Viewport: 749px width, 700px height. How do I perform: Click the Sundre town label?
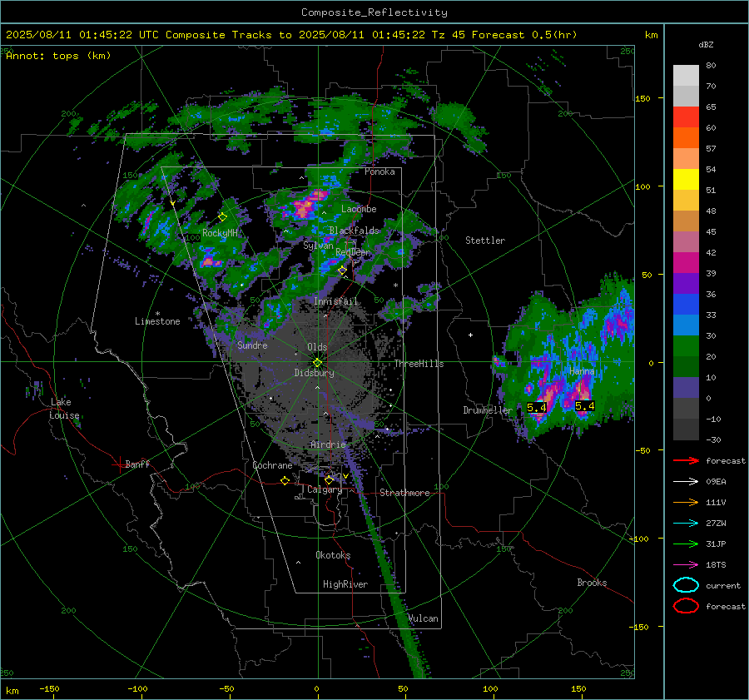tap(252, 345)
